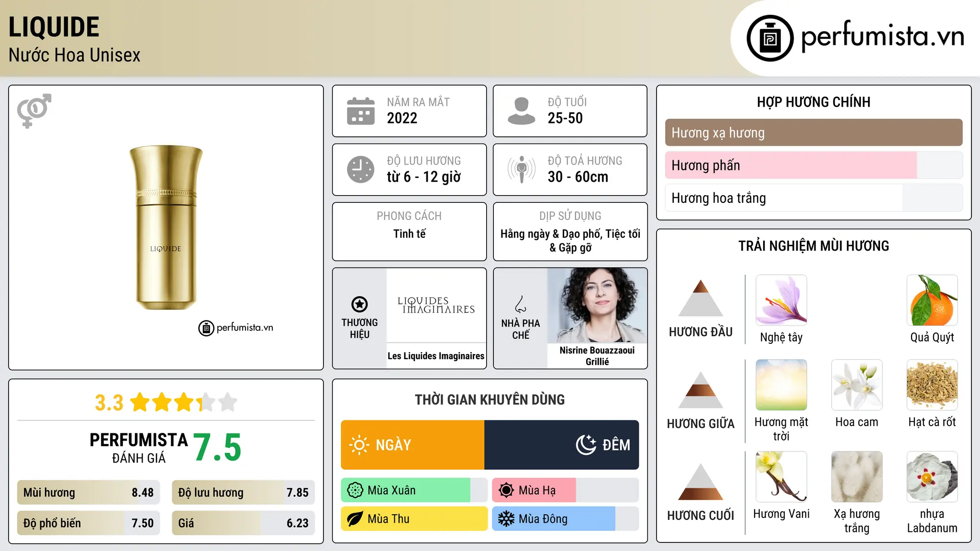
Task: Click the Mùi hương 8.48 score bar
Action: (x=89, y=493)
